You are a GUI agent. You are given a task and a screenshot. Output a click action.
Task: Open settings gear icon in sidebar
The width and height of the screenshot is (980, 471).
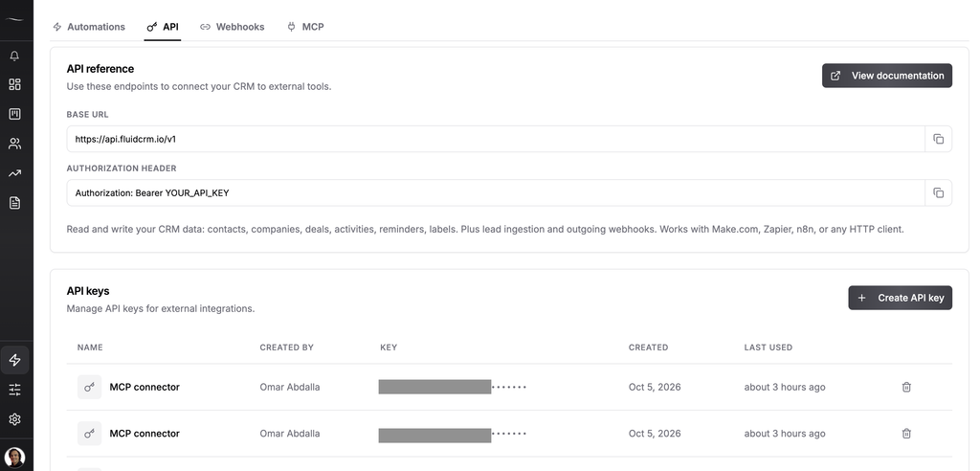tap(14, 419)
